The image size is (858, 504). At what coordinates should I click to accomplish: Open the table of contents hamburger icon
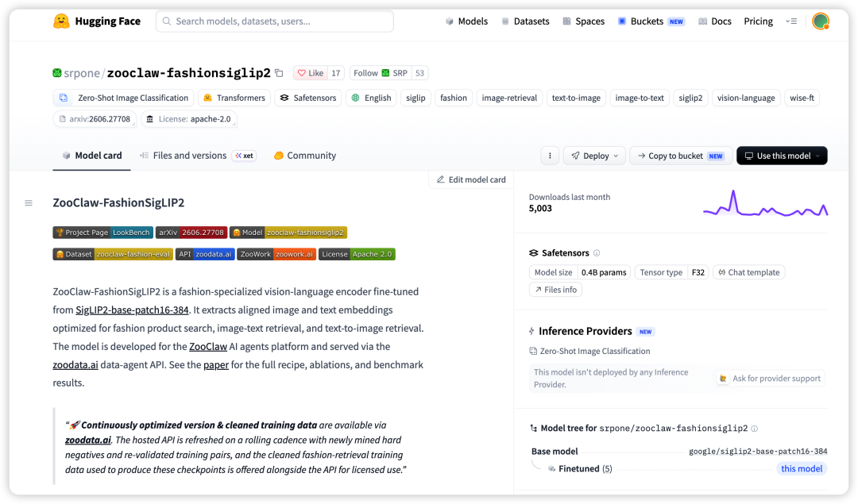[x=29, y=203]
